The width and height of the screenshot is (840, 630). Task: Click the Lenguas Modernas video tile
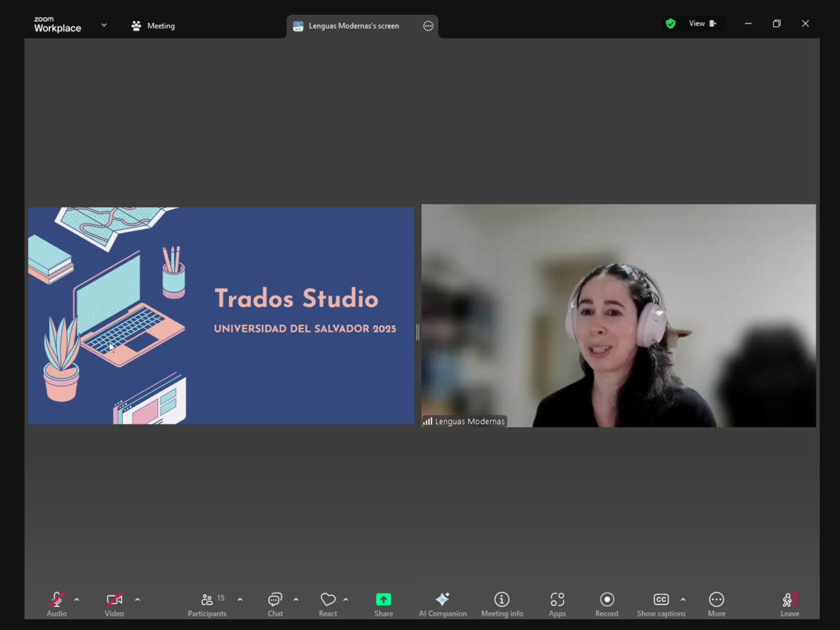[x=618, y=316]
